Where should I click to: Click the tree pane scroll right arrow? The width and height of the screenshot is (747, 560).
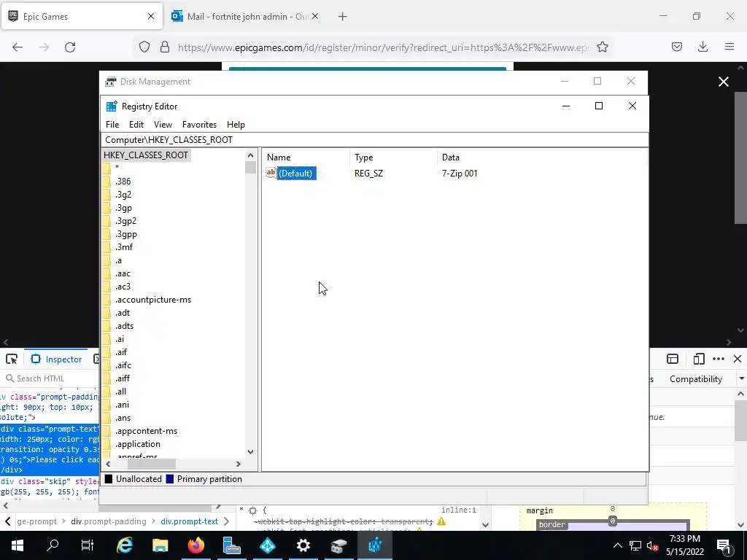point(239,464)
